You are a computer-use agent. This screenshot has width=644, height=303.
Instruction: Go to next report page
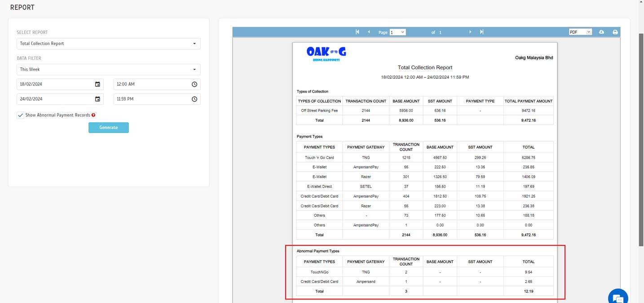click(470, 32)
